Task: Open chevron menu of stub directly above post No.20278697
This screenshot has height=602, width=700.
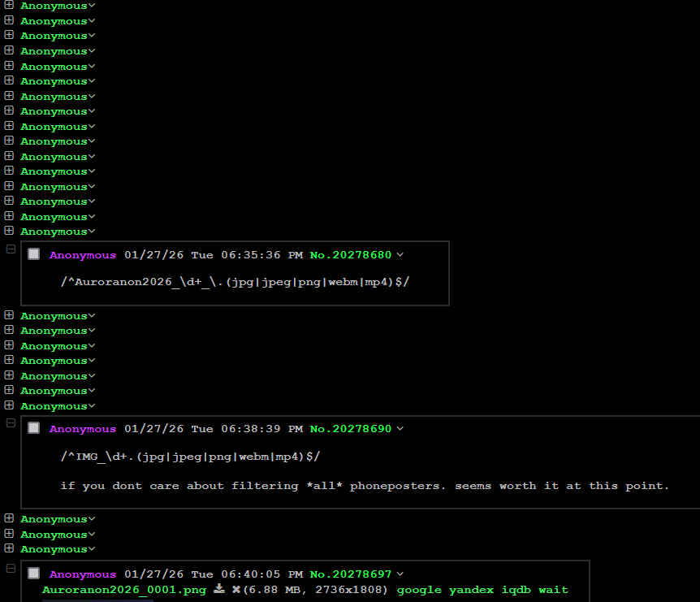Action: pos(92,549)
